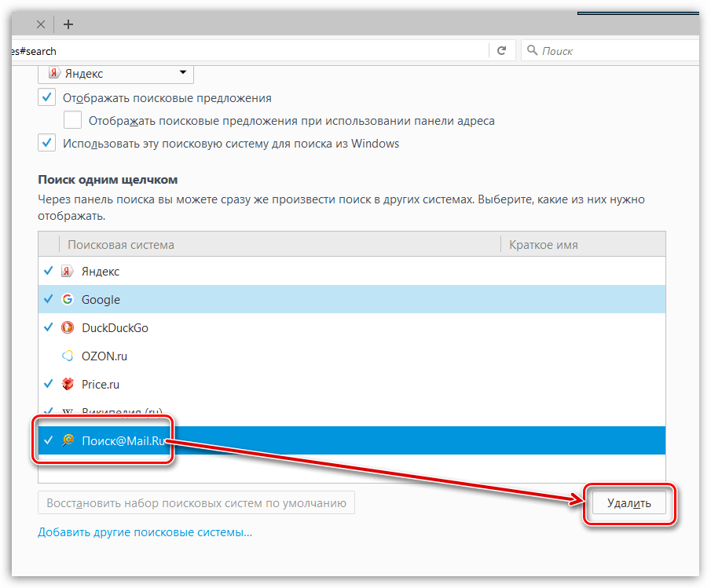
Task: Click the Поиск@Mail.Ru icon in the list
Action: (68, 440)
